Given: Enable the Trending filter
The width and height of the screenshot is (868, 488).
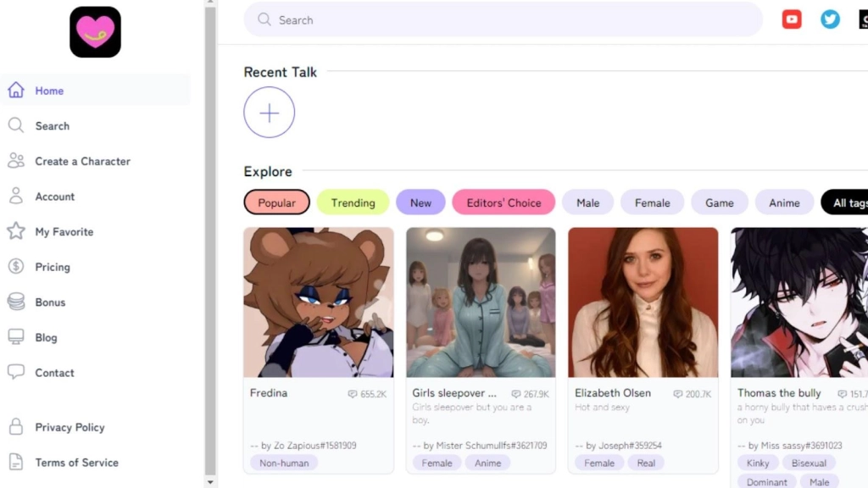Looking at the screenshot, I should (353, 202).
